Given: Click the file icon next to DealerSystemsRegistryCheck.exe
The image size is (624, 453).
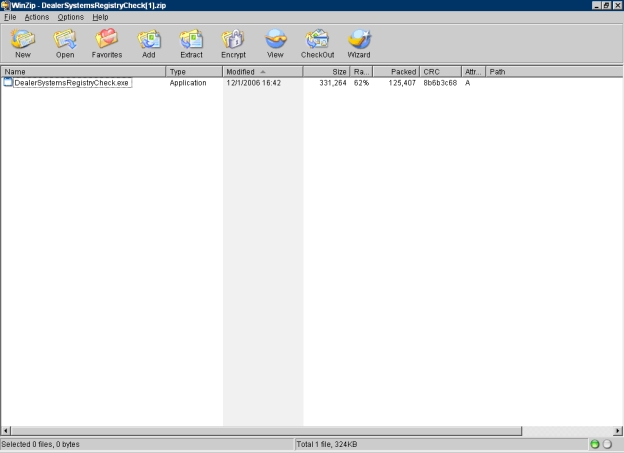Looking at the screenshot, I should point(8,82).
